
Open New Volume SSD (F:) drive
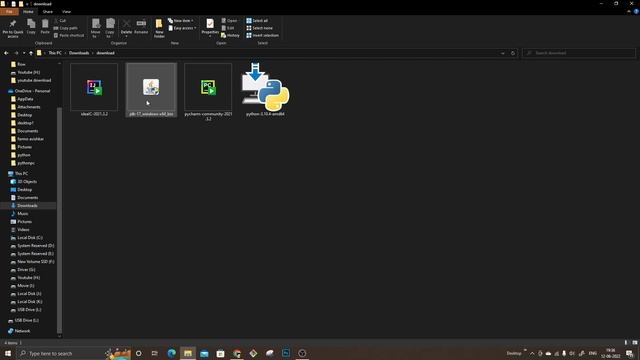[36, 262]
